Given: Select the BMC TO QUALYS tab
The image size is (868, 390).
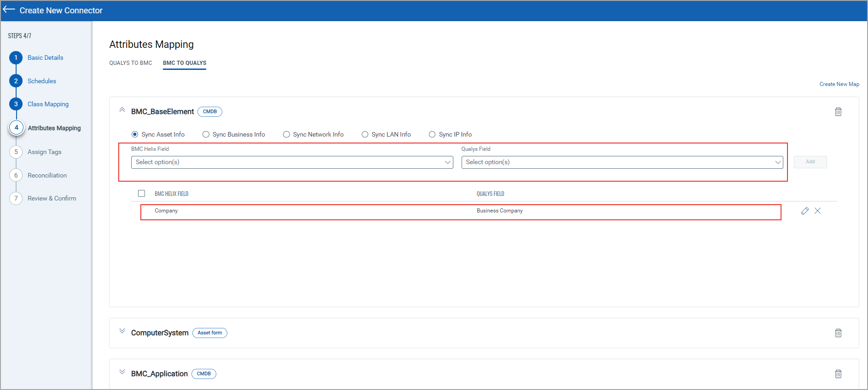Looking at the screenshot, I should pos(185,63).
